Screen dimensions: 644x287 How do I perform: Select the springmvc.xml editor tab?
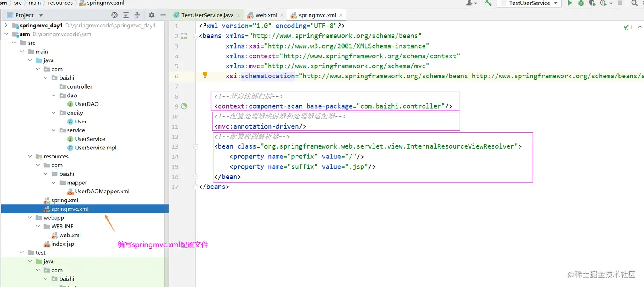(x=317, y=15)
